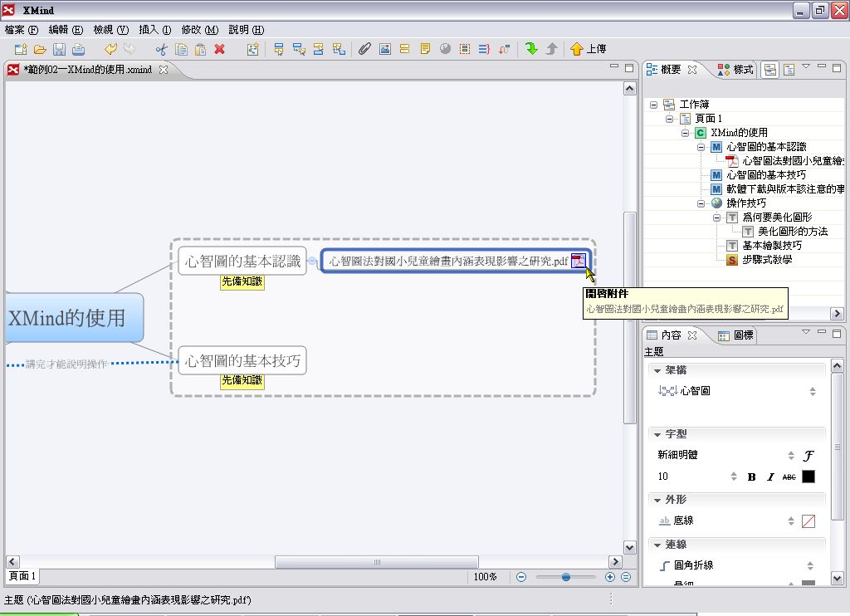Collapse the 心智圖的基本認識 branch toggle on canvas
The width and height of the screenshot is (850, 616).
click(312, 261)
